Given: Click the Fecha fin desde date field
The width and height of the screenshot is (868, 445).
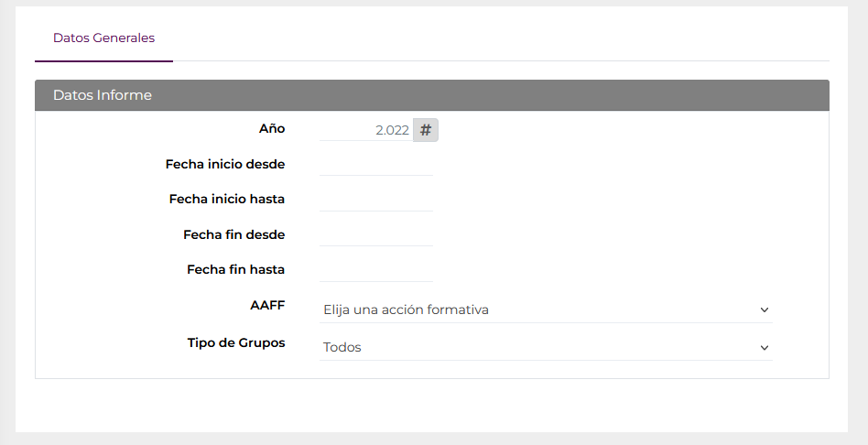Looking at the screenshot, I should [376, 234].
